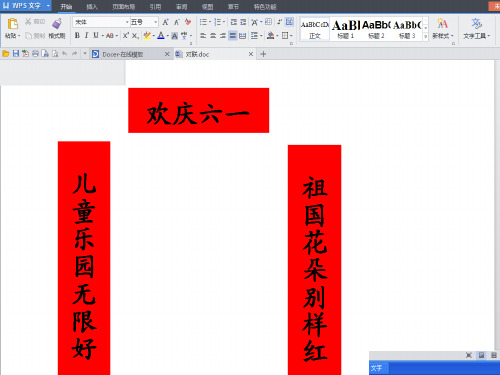This screenshot has width=500, height=375.
Task: Click the Paste clipboard icon
Action: coord(13,24)
